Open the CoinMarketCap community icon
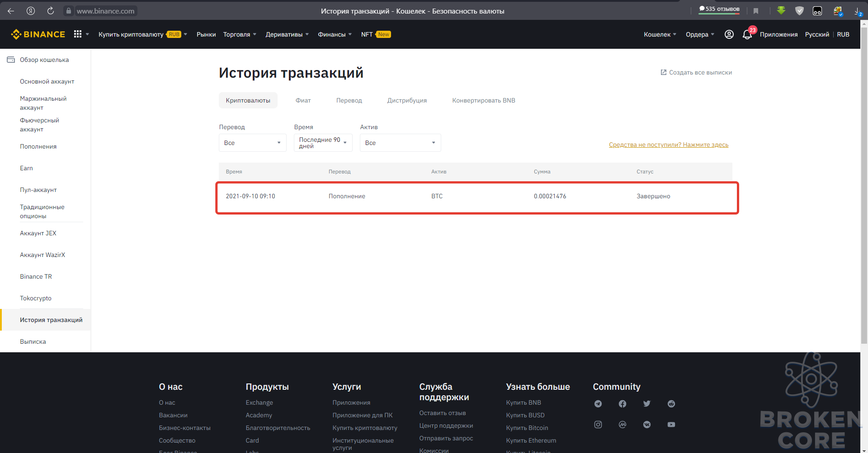 point(623,425)
